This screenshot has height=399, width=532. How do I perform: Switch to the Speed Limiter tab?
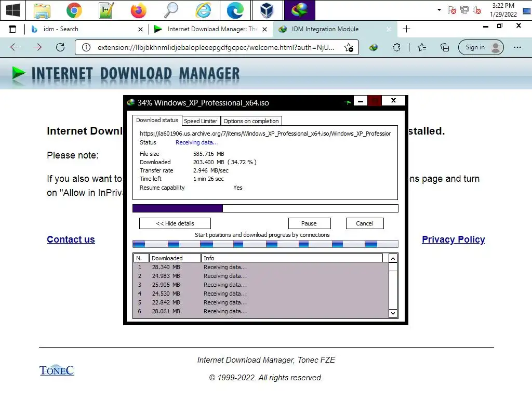pos(201,121)
